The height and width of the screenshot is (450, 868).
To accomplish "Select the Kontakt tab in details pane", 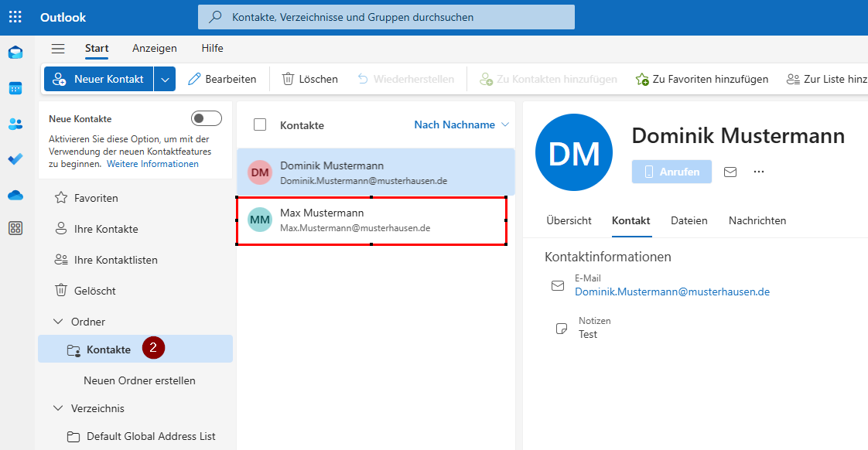I will (631, 220).
